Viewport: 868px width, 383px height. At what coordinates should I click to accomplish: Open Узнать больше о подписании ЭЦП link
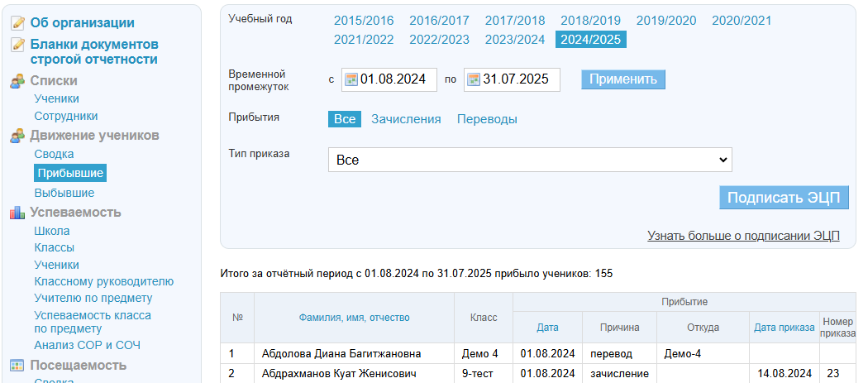pos(743,236)
